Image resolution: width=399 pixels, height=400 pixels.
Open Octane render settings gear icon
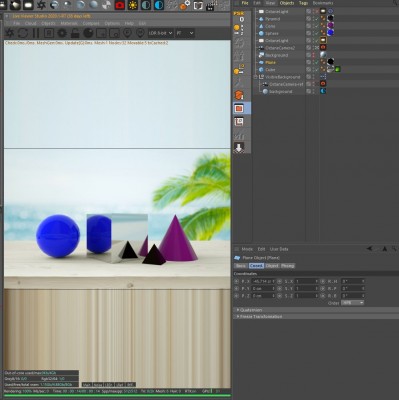coord(62,33)
